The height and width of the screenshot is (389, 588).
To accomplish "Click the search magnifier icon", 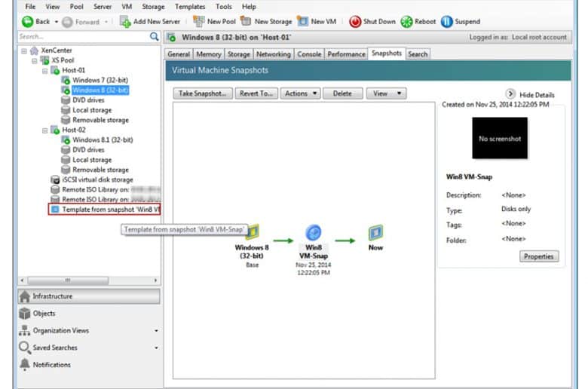I will [x=154, y=36].
